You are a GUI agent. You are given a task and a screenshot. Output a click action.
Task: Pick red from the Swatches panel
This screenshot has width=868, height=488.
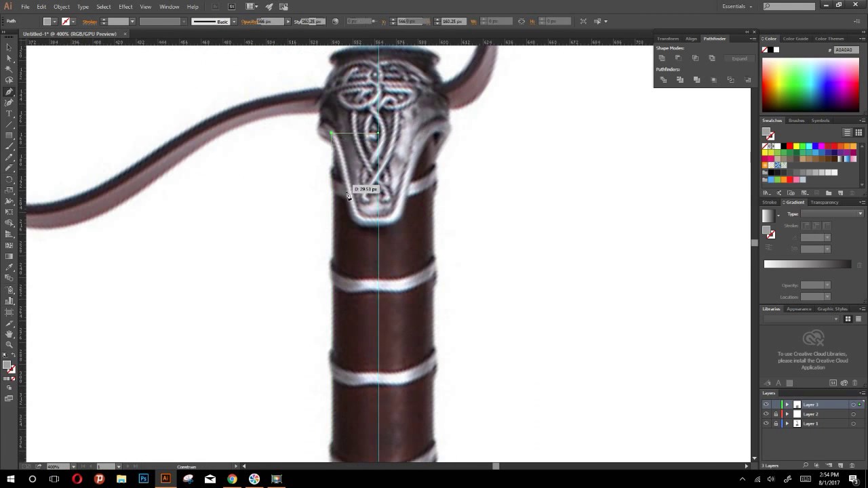790,146
